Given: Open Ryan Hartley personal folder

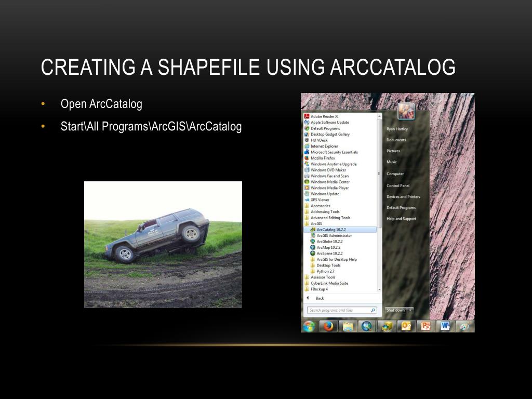Looking at the screenshot, I should coord(397,129).
